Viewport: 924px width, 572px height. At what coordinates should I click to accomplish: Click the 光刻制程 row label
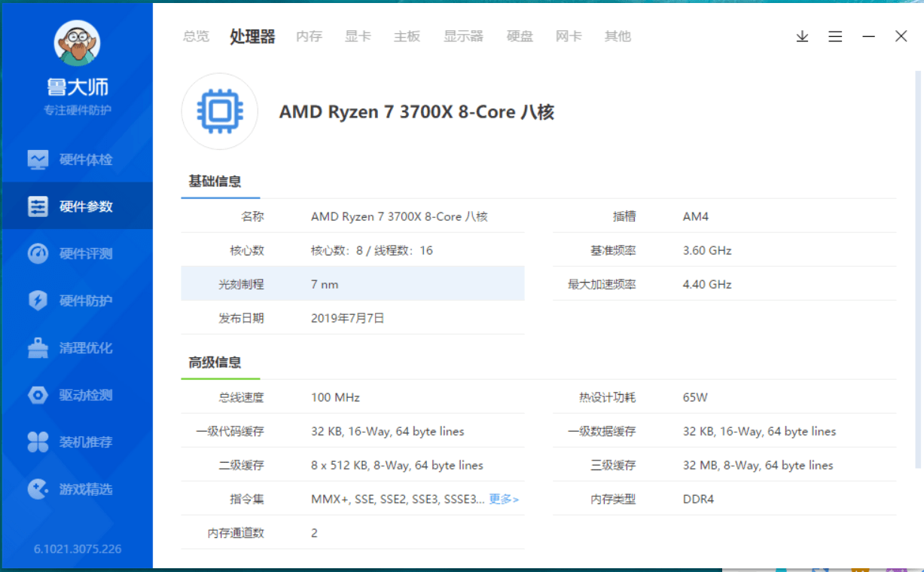[241, 284]
